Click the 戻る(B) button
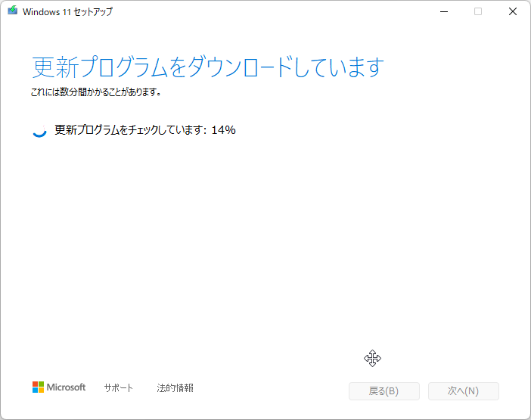The width and height of the screenshot is (531, 420). coord(384,391)
